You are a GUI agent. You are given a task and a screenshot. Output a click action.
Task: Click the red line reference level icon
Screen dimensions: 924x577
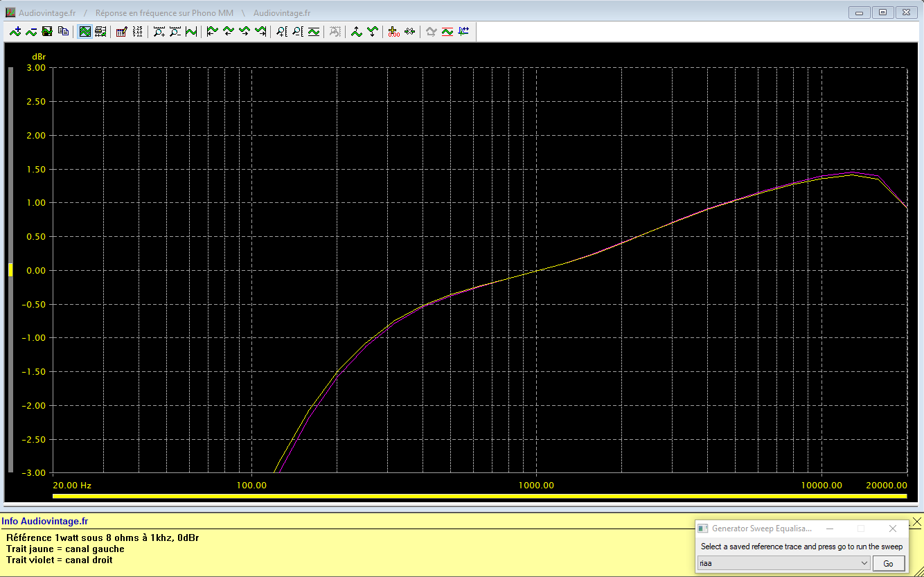(447, 31)
